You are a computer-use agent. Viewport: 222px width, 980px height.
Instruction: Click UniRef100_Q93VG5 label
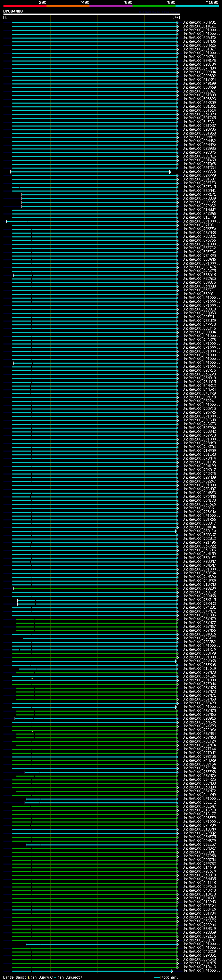coord(199,129)
